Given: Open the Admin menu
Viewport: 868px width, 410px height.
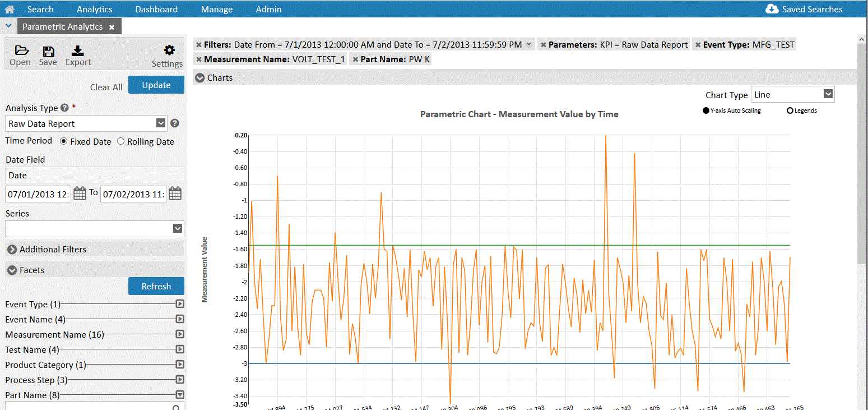Looking at the screenshot, I should coord(268,9).
